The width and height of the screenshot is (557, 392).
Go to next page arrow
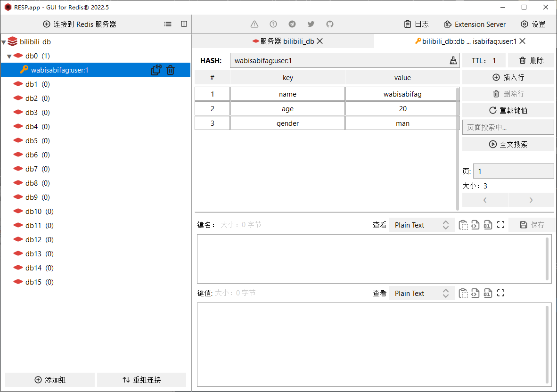531,200
